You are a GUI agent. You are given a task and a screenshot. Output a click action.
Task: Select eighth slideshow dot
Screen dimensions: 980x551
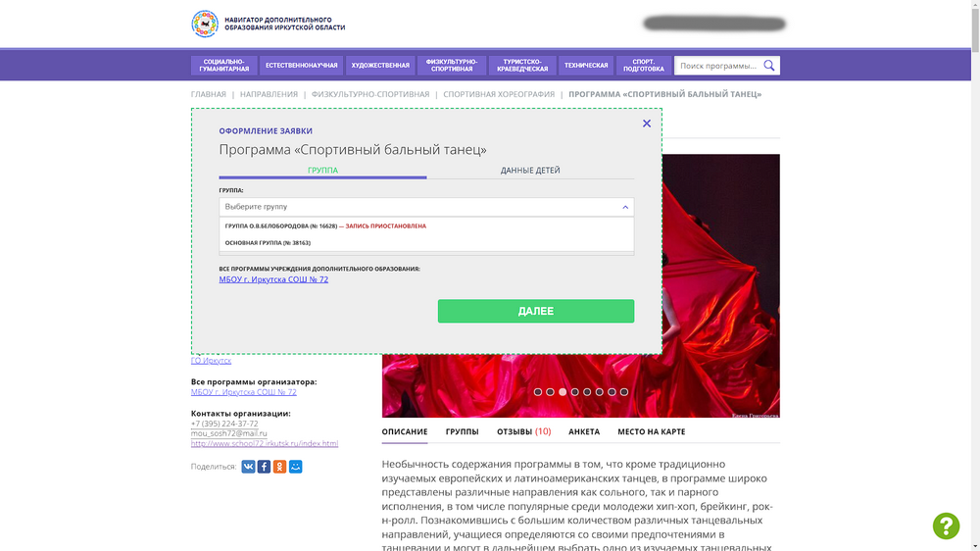click(x=623, y=392)
